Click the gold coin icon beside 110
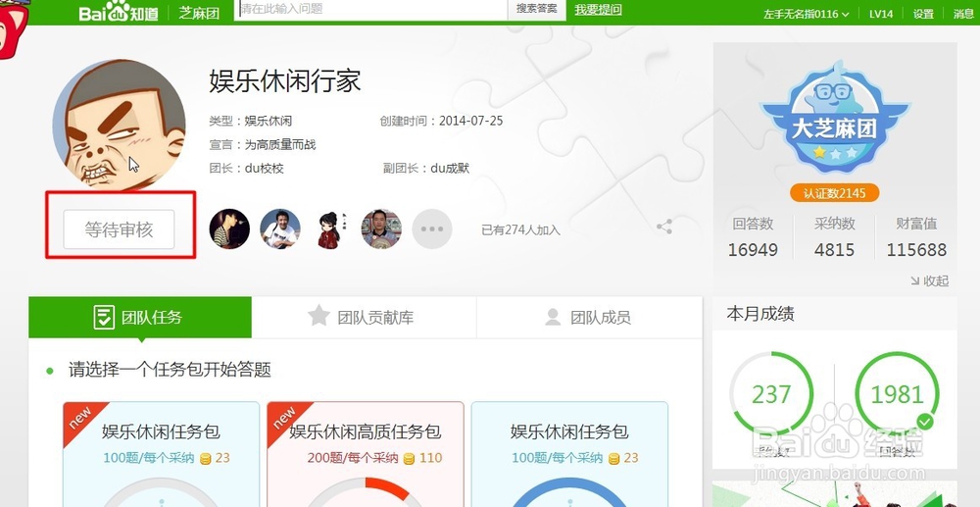 [409, 459]
